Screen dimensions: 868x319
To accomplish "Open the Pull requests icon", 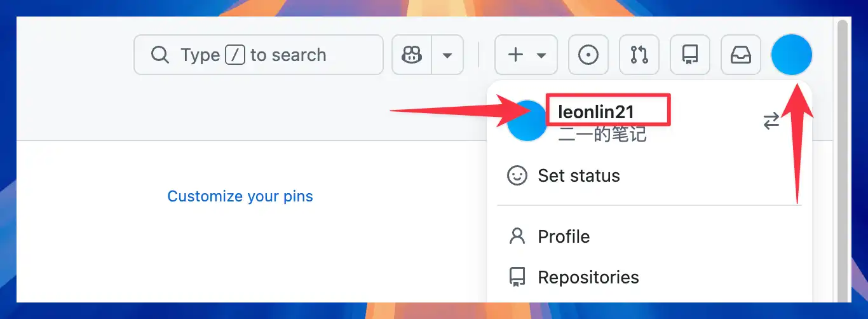I will pyautogui.click(x=639, y=55).
